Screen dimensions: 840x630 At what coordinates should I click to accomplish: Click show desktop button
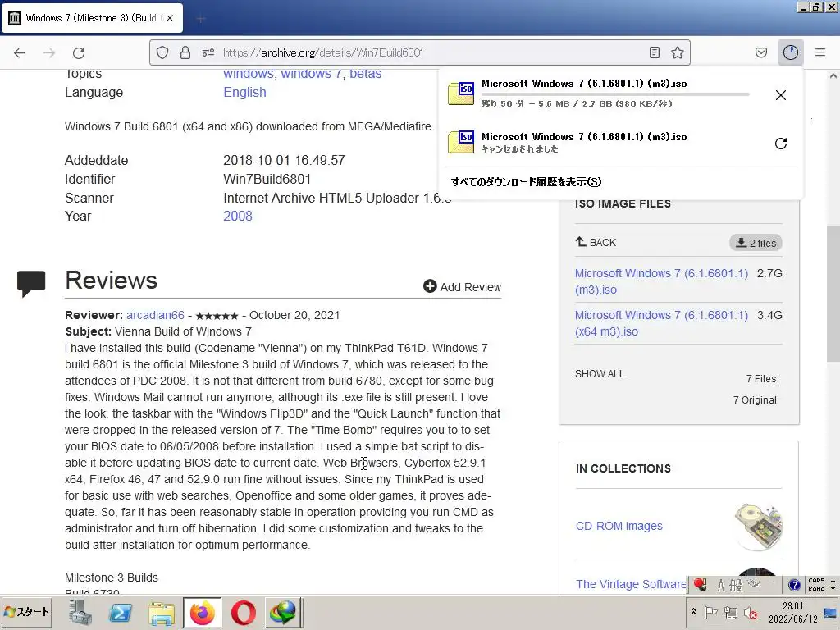[x=831, y=612]
